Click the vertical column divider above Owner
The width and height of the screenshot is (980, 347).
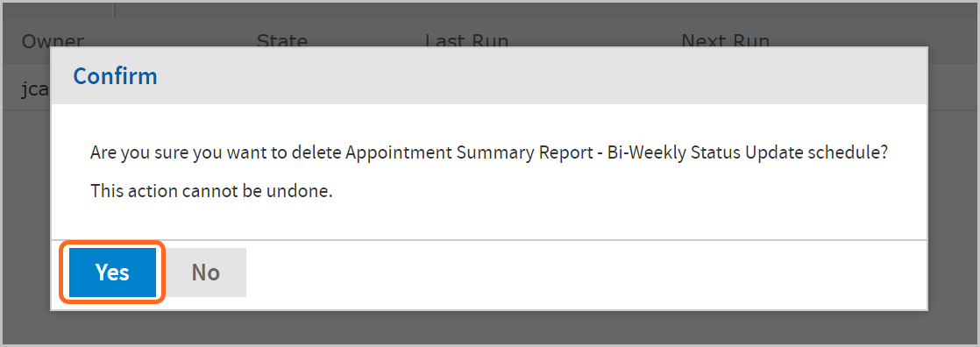[x=114, y=10]
